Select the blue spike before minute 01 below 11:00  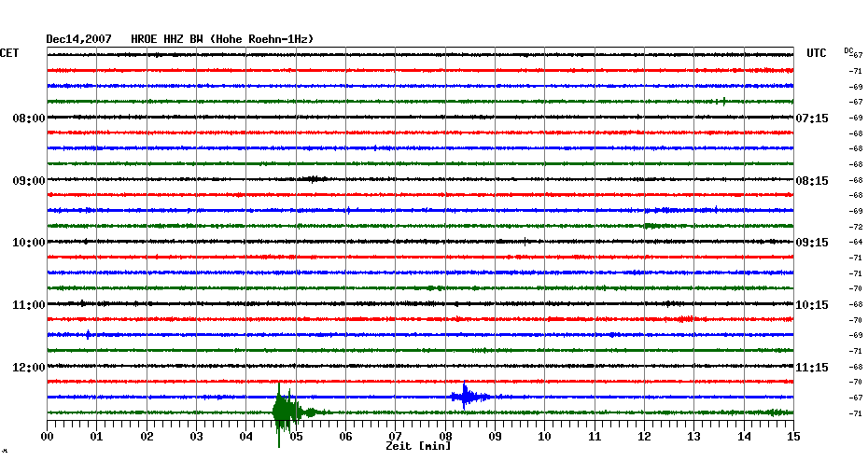coord(88,334)
